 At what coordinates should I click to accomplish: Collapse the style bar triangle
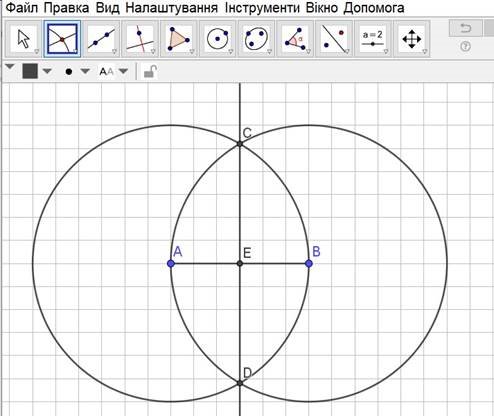[x=10, y=66]
